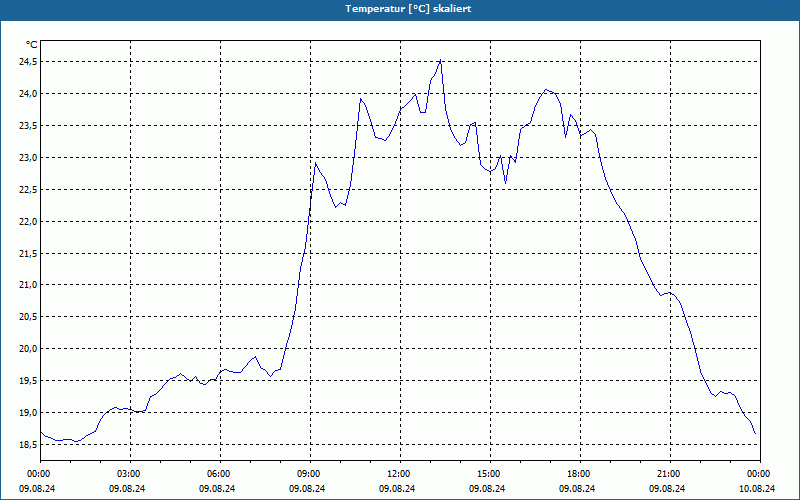This screenshot has height=500, width=800.
Task: Pick the 22,0 y-axis value
Action: pos(28,221)
